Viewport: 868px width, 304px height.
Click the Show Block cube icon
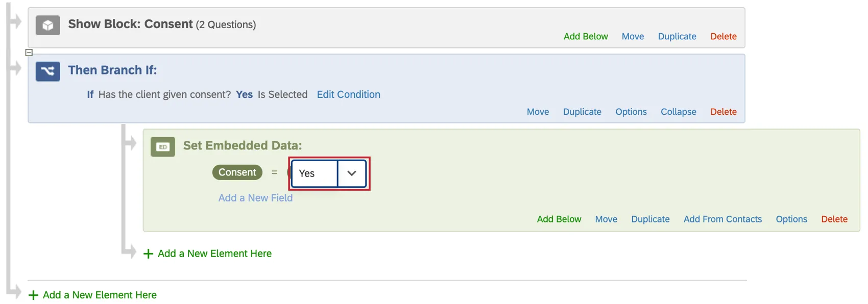pos(47,24)
